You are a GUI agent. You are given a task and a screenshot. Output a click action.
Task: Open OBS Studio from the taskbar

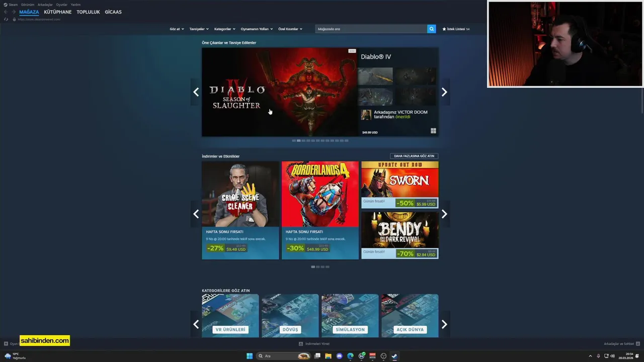click(x=383, y=356)
